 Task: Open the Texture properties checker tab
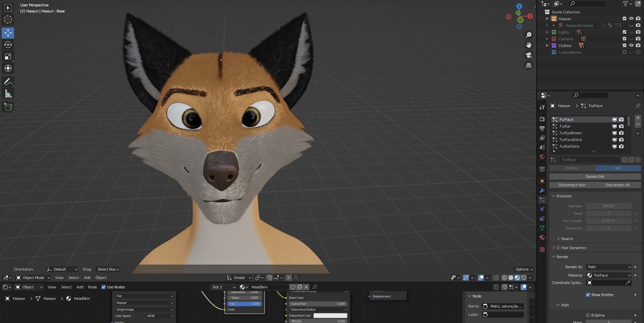(x=542, y=249)
